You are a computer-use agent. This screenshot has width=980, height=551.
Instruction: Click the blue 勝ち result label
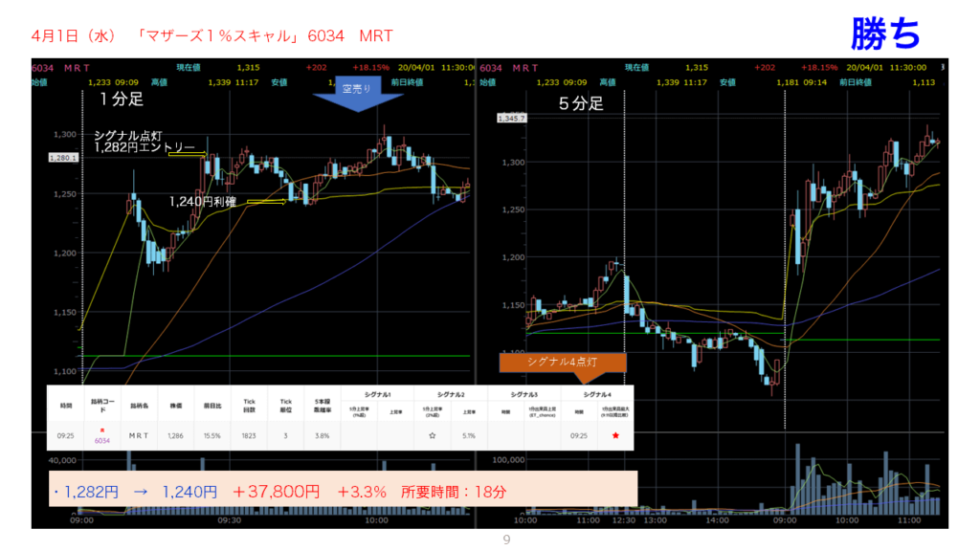click(885, 33)
